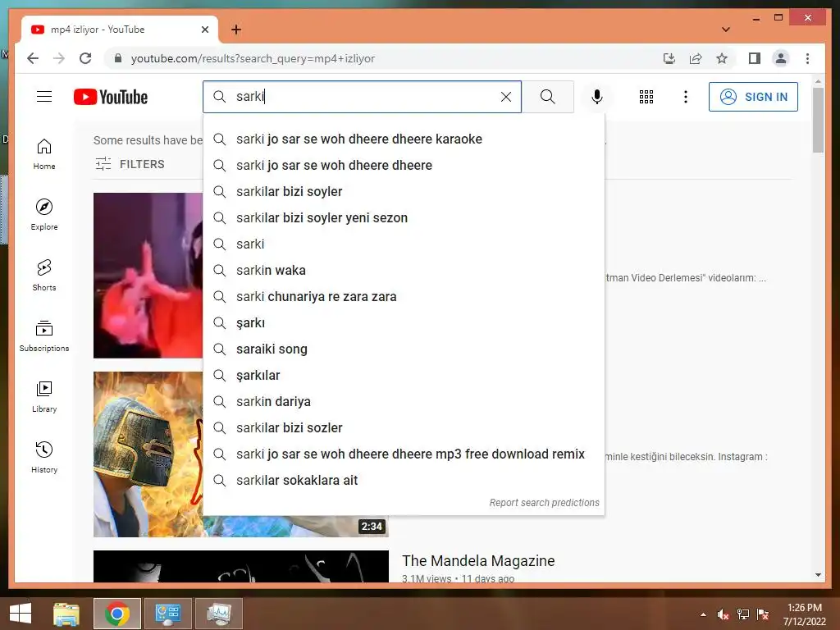This screenshot has height=630, width=840.
Task: Open Home in the sidebar
Action: point(44,154)
